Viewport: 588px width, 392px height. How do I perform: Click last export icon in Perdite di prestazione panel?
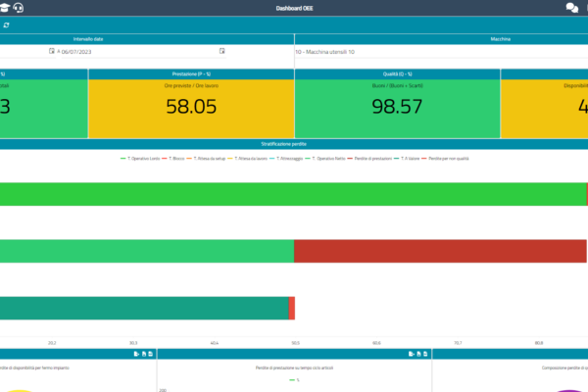[425, 354]
